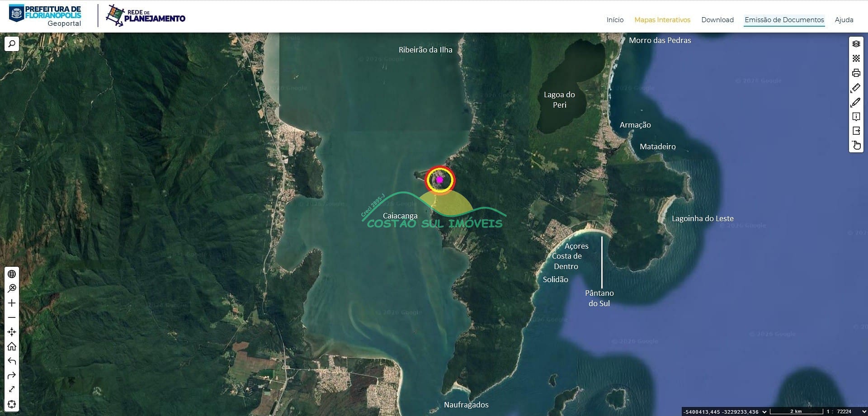
Task: Click the magenta marker on the map
Action: 439,180
